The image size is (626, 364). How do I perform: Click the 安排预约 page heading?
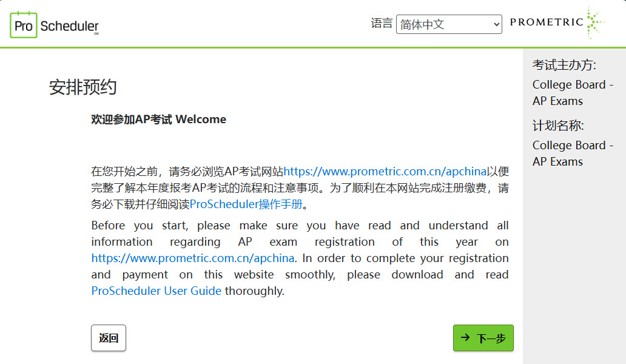pos(82,87)
